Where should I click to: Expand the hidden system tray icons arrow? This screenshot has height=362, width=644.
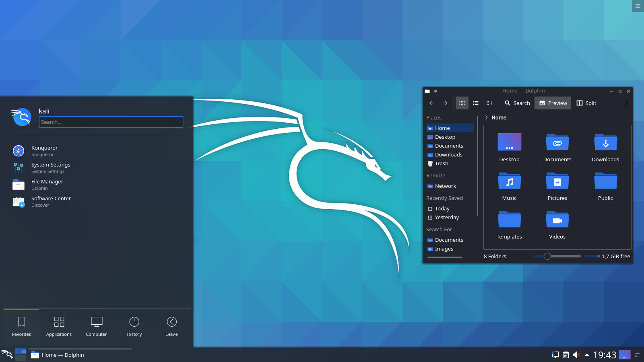(587, 355)
